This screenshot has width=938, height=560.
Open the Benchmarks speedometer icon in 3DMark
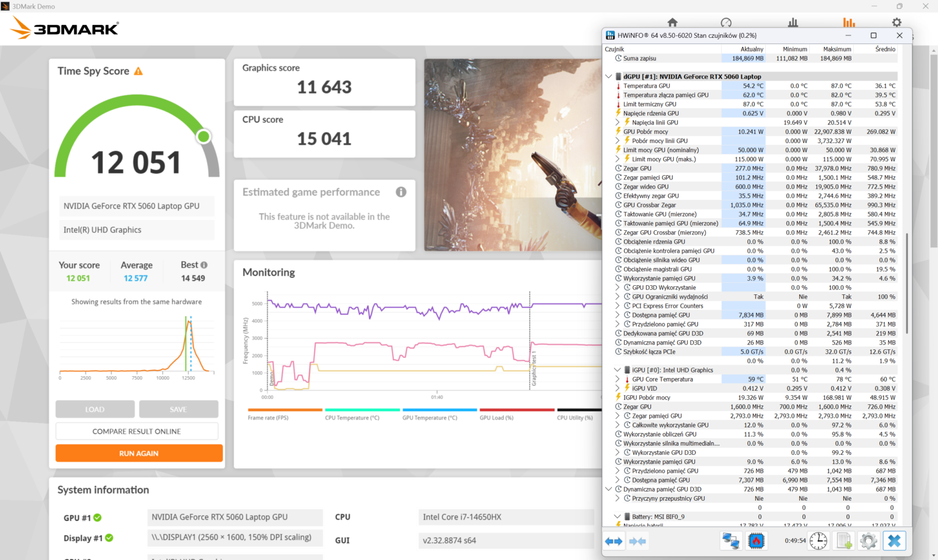click(726, 23)
